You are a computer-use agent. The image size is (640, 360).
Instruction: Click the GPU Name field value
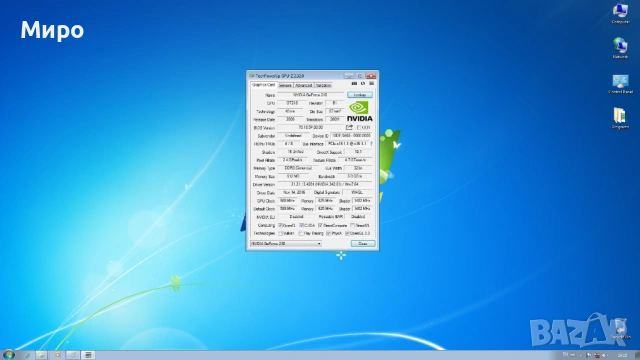(310, 95)
